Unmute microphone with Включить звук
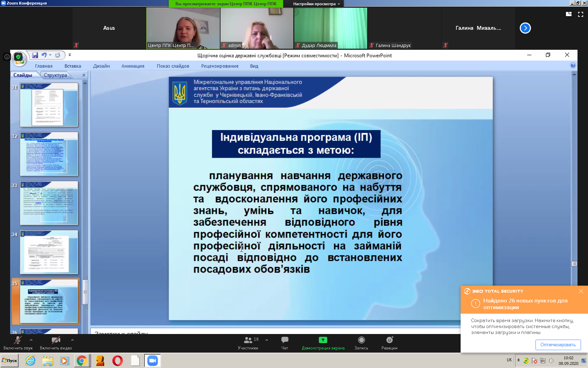 coord(18,343)
